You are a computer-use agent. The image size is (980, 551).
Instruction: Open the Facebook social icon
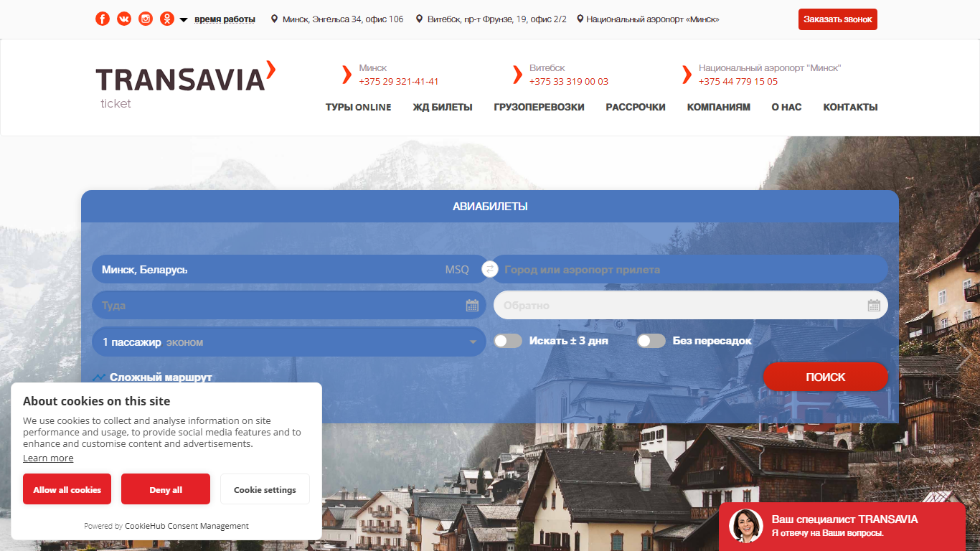tap(103, 19)
